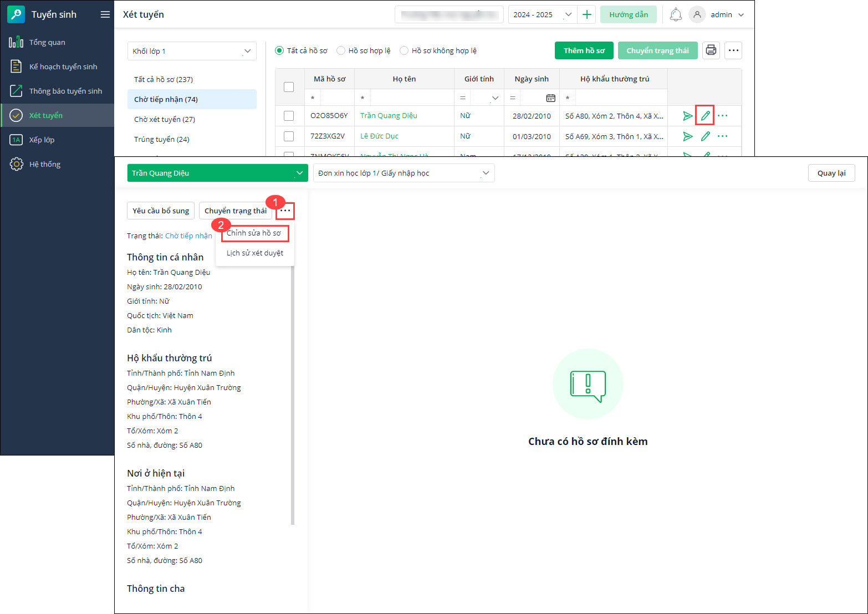Expand the Đơn xin học lớp 1 document dropdown
868x614 pixels.
tap(404, 173)
